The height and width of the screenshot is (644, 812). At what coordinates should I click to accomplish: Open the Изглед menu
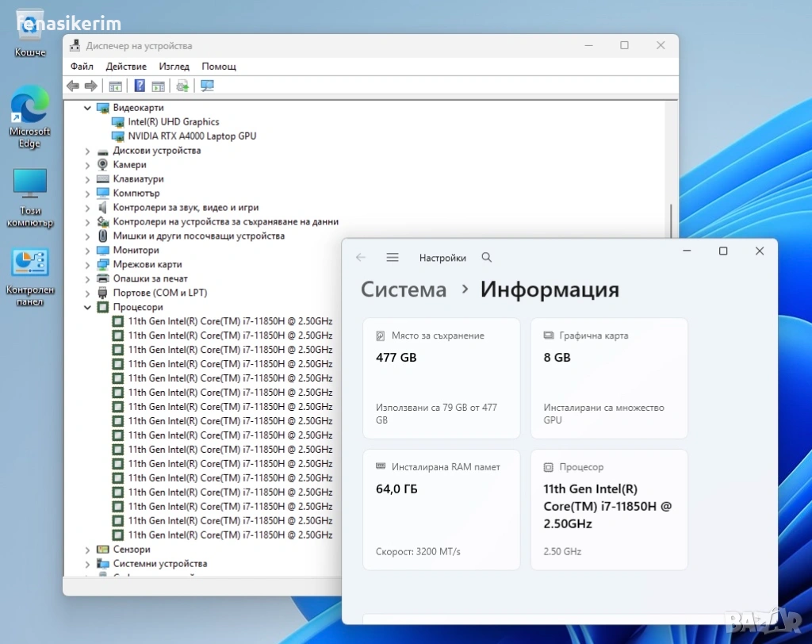pos(174,67)
